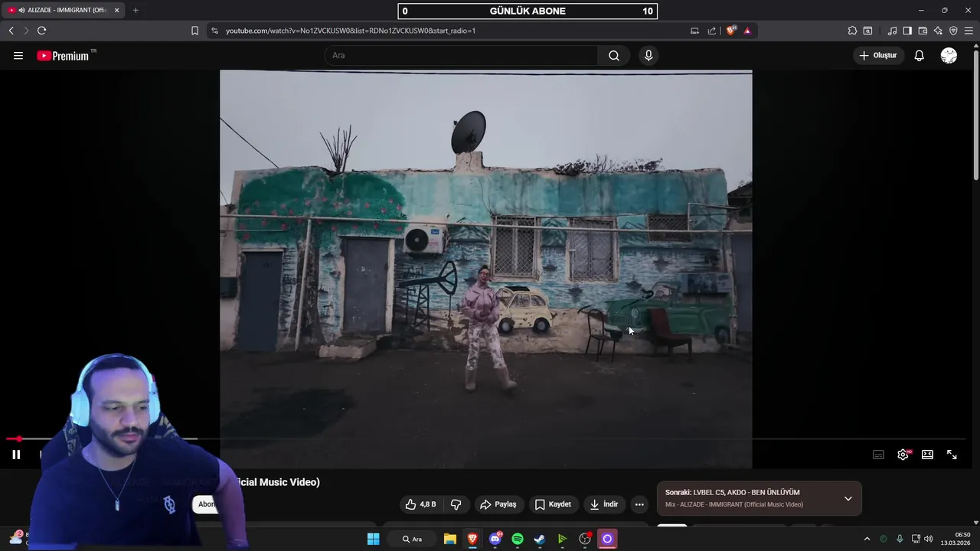Image resolution: width=980 pixels, height=551 pixels.
Task: Open volume control in system tray
Action: tap(929, 539)
